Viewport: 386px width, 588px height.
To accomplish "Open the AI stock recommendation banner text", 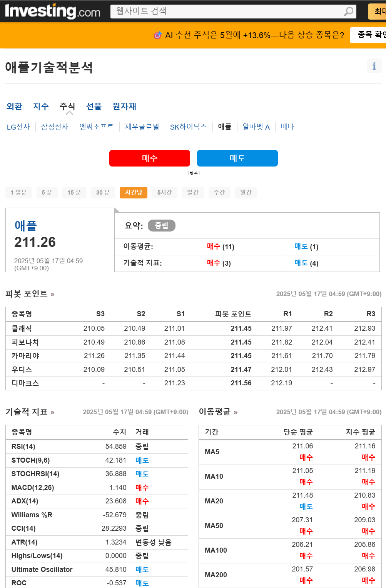I will pos(254,35).
